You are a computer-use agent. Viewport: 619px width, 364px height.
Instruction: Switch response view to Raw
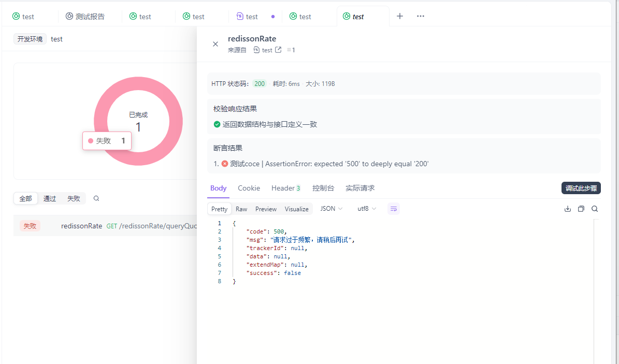(241, 209)
